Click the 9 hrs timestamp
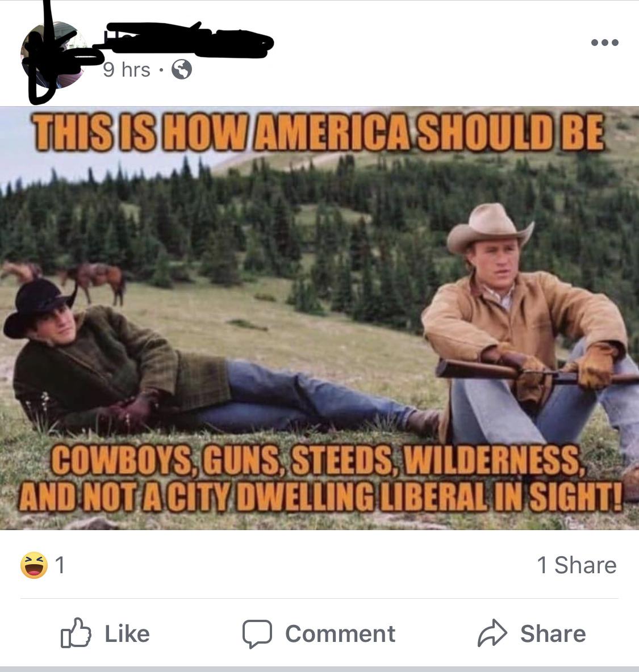The image size is (639, 672). click(127, 69)
